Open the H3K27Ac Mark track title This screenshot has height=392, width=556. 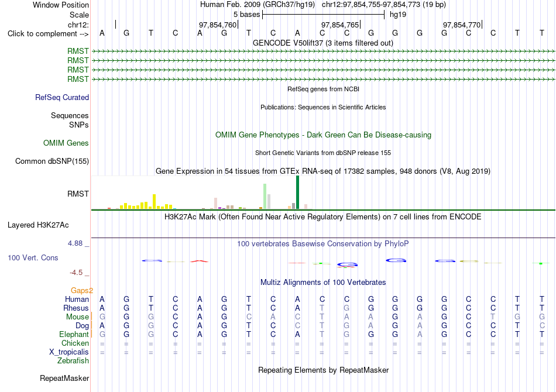click(x=322, y=217)
